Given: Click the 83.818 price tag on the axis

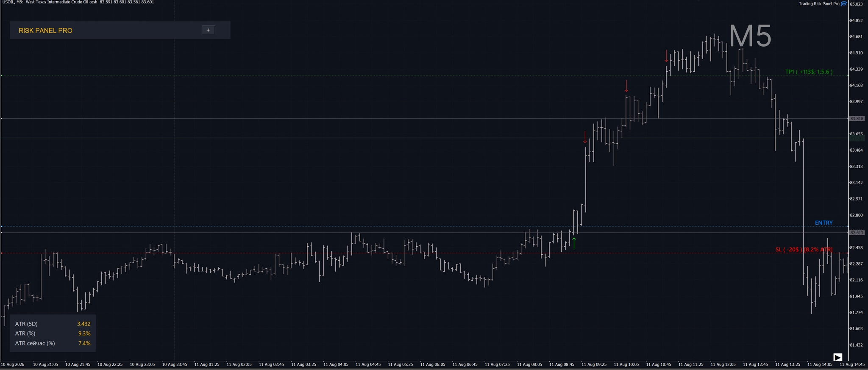Looking at the screenshot, I should tap(857, 119).
